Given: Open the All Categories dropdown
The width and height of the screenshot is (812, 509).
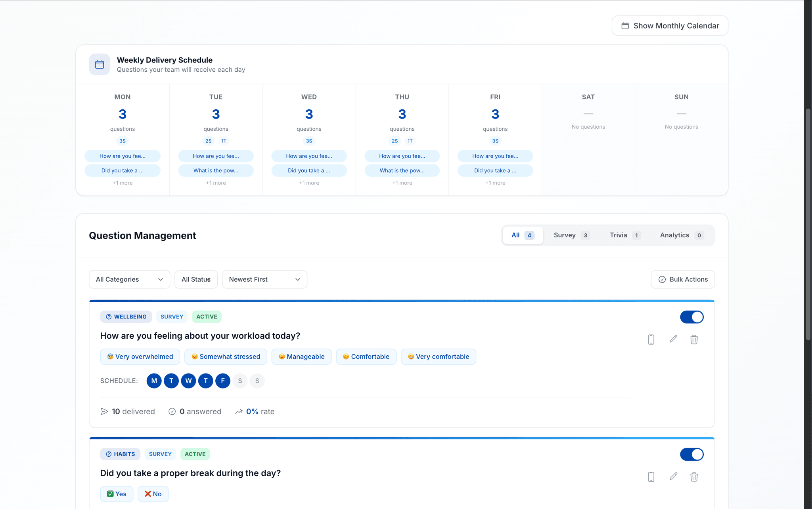Looking at the screenshot, I should tap(129, 279).
